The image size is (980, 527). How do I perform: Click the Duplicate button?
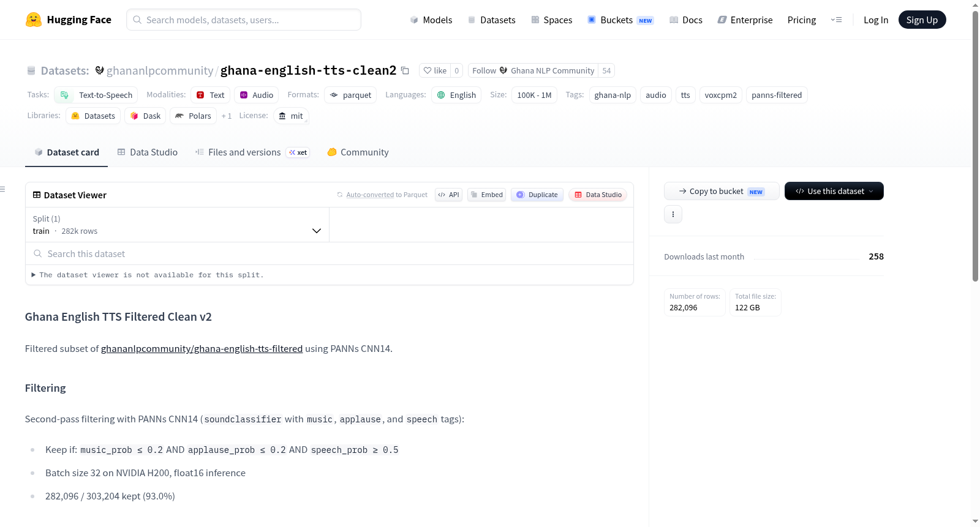537,195
